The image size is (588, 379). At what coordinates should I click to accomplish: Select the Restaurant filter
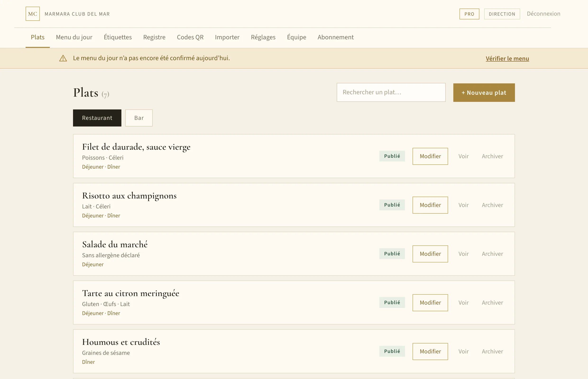click(x=97, y=118)
